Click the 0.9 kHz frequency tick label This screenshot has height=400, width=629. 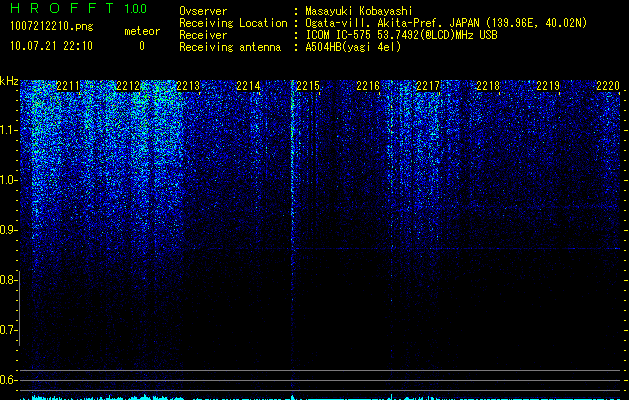tap(7, 230)
